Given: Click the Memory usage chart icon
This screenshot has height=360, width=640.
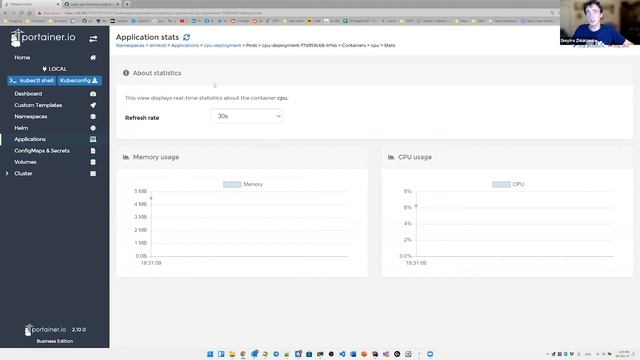Looking at the screenshot, I should (126, 157).
